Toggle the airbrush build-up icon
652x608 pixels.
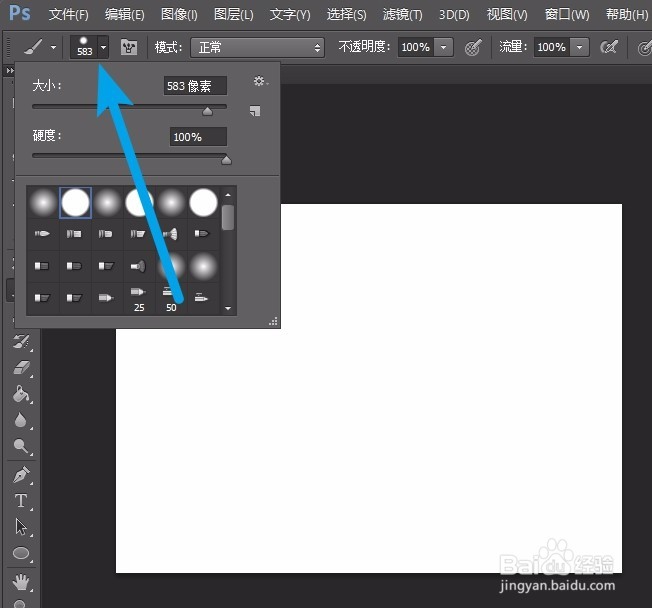coord(609,47)
